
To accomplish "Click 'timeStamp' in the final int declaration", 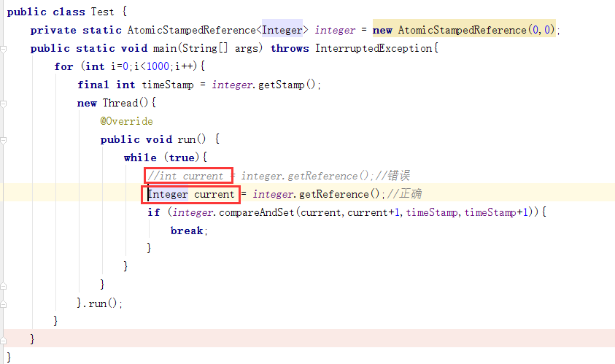I will [x=168, y=85].
